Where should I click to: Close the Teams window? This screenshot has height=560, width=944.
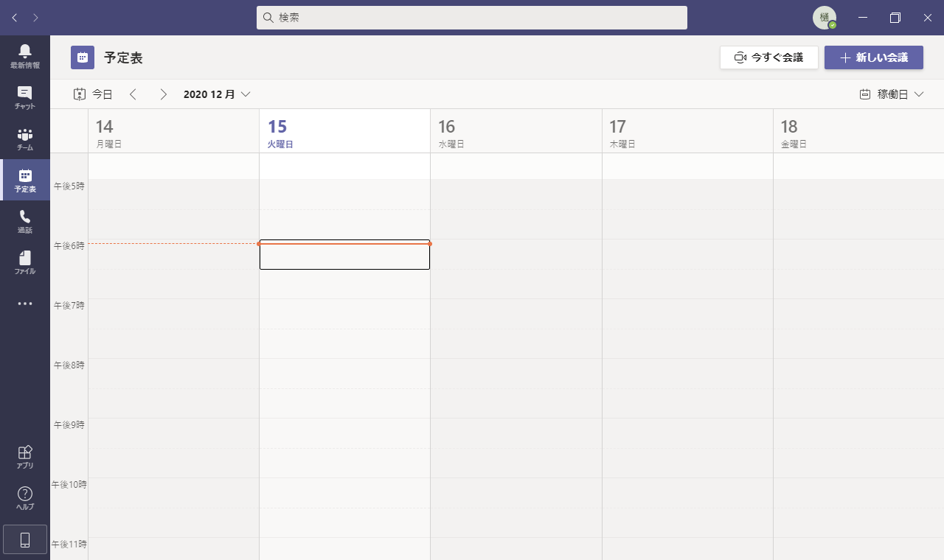[x=928, y=18]
